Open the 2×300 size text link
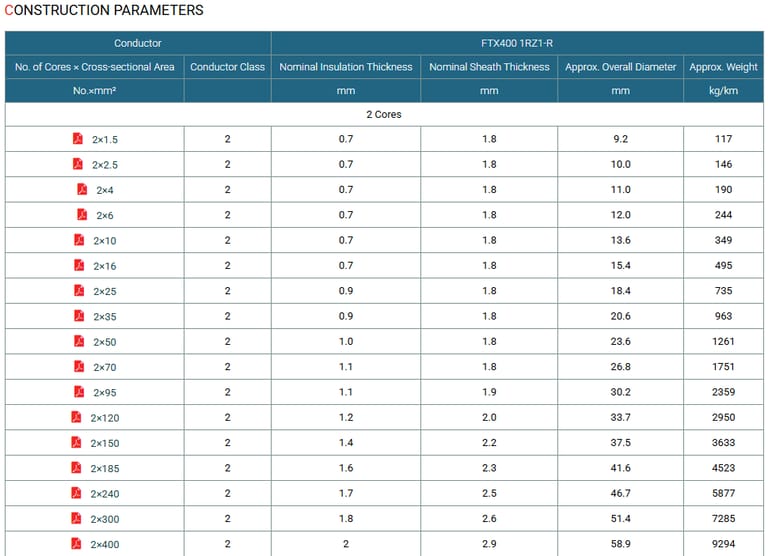The image size is (768, 556). [x=105, y=519]
